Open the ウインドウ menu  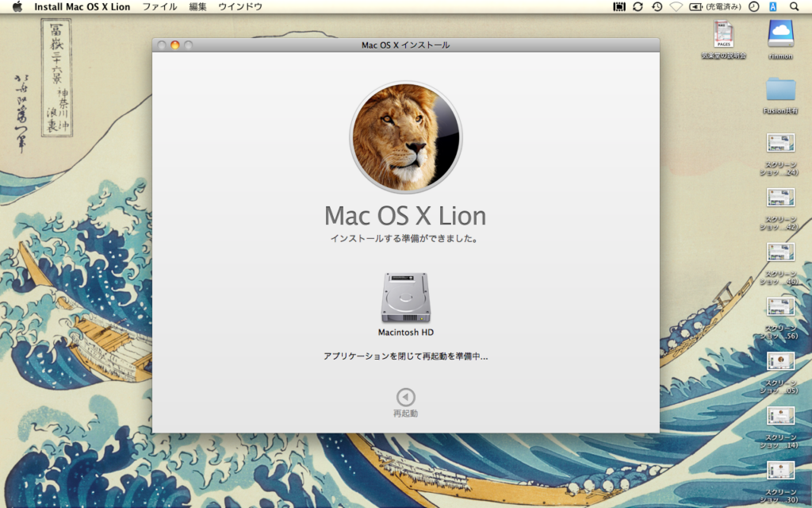pos(239,6)
